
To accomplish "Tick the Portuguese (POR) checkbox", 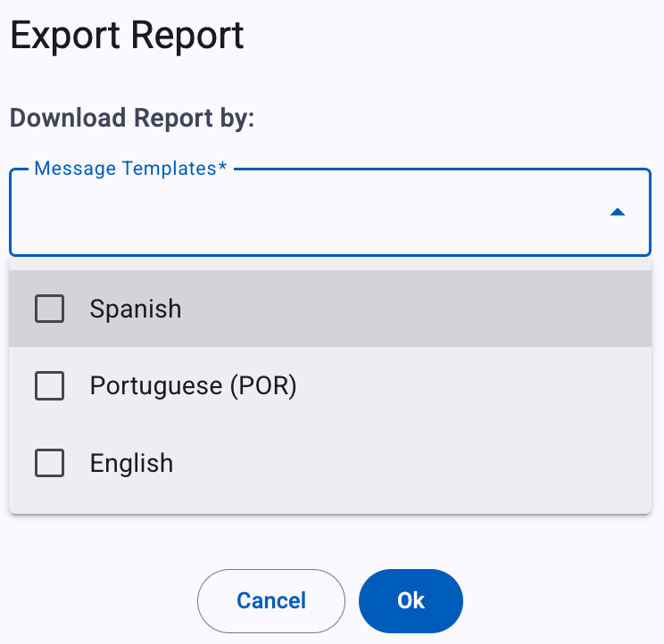I will point(50,385).
